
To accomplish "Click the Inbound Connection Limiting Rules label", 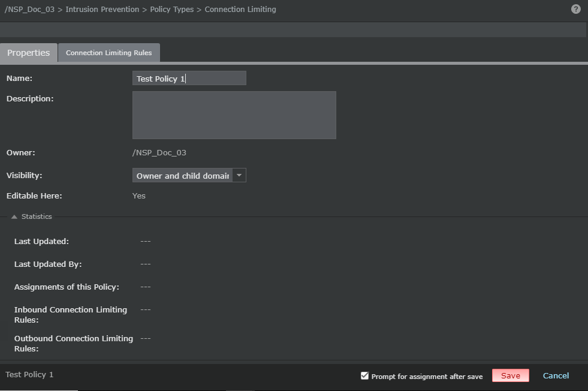I will click(x=71, y=315).
